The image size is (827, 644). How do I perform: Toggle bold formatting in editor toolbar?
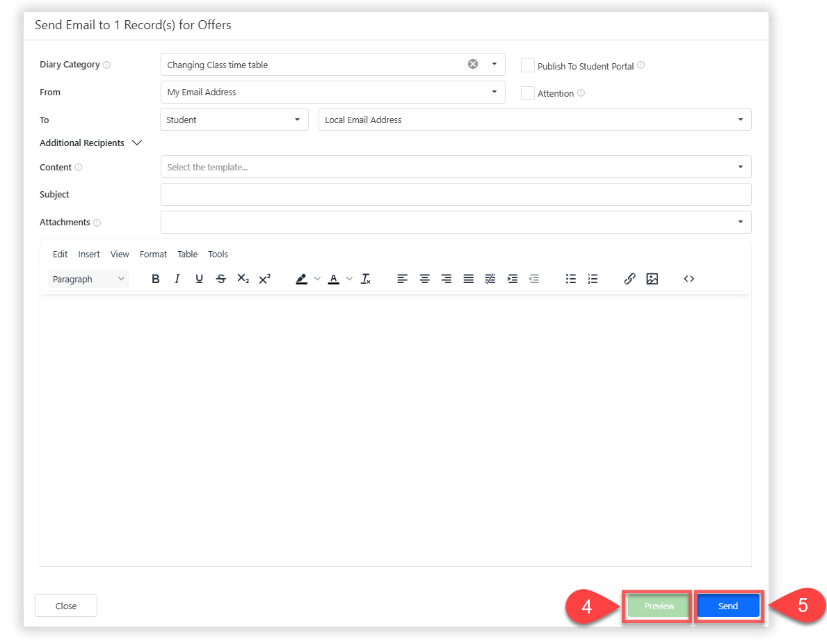pos(156,279)
